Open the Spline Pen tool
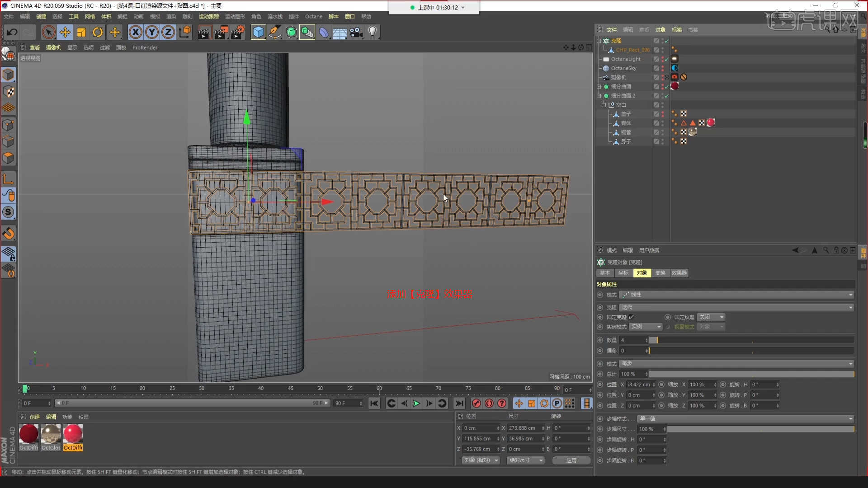Viewport: 868px width, 488px height. (274, 32)
